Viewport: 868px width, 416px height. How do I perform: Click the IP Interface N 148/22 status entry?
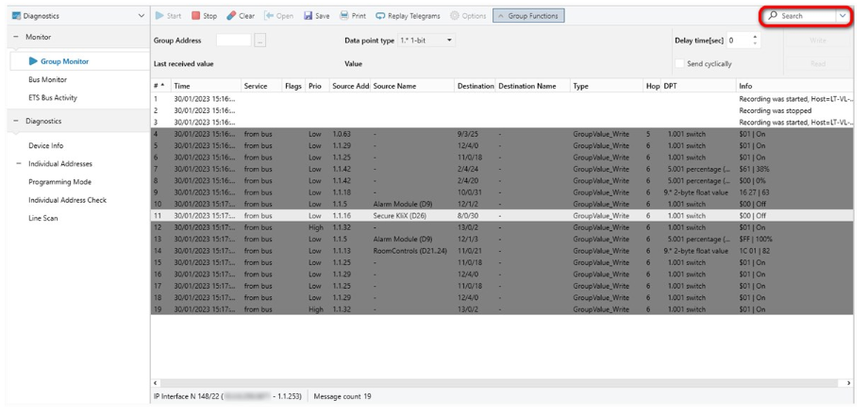[x=227, y=396]
